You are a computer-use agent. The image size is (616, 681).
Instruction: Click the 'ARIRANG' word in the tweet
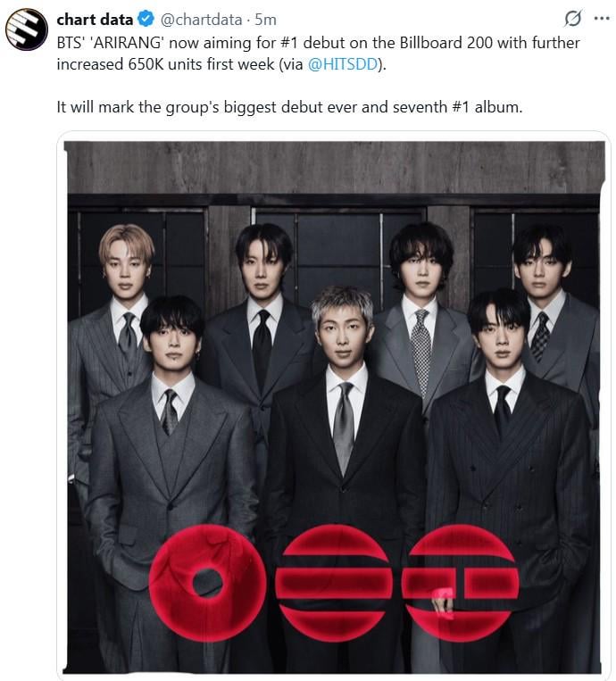point(127,43)
